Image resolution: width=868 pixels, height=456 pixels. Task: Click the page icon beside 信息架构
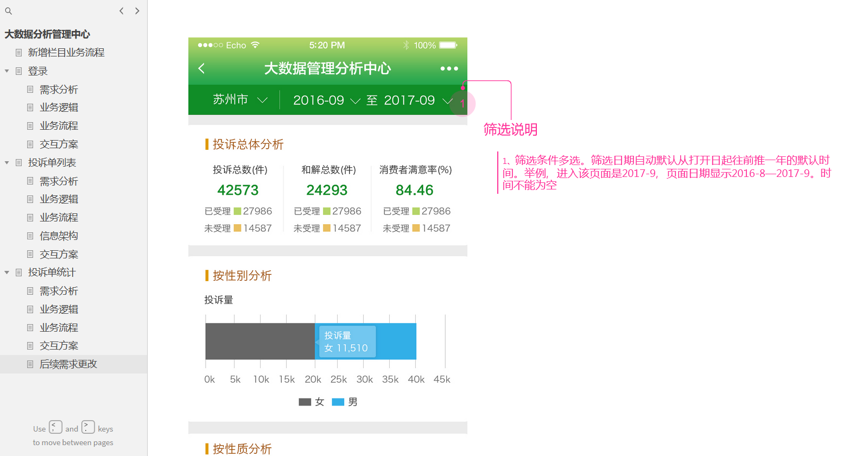point(30,236)
